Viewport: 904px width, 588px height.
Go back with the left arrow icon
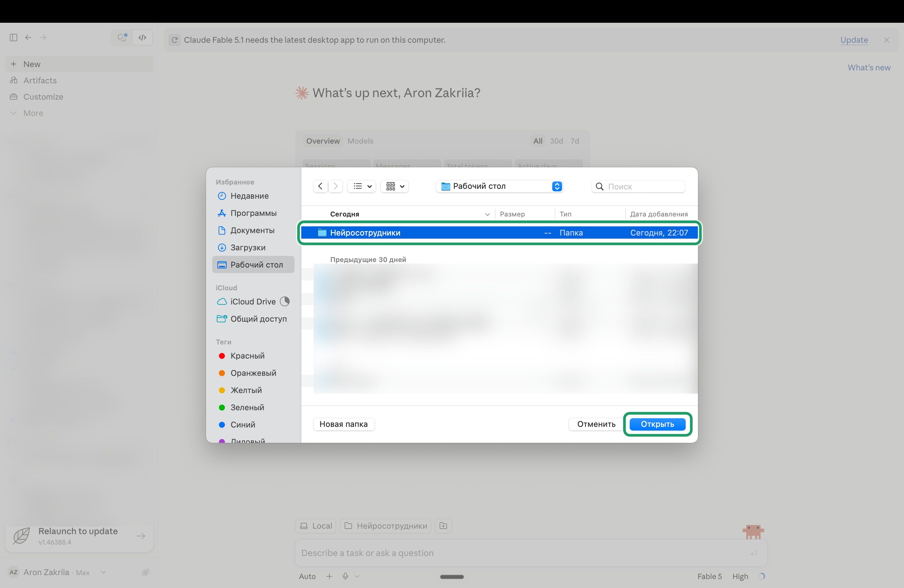(28, 37)
